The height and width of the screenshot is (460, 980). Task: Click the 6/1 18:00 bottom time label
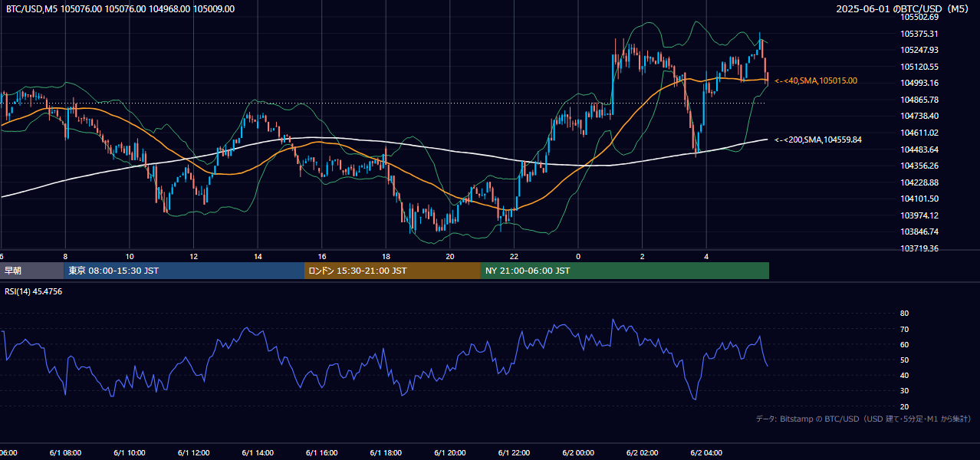(x=385, y=453)
